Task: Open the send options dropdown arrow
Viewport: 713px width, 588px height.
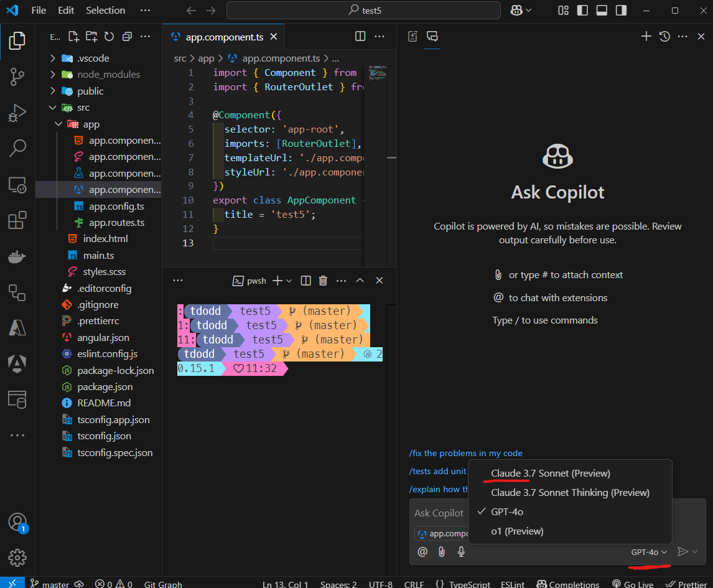Action: point(695,552)
